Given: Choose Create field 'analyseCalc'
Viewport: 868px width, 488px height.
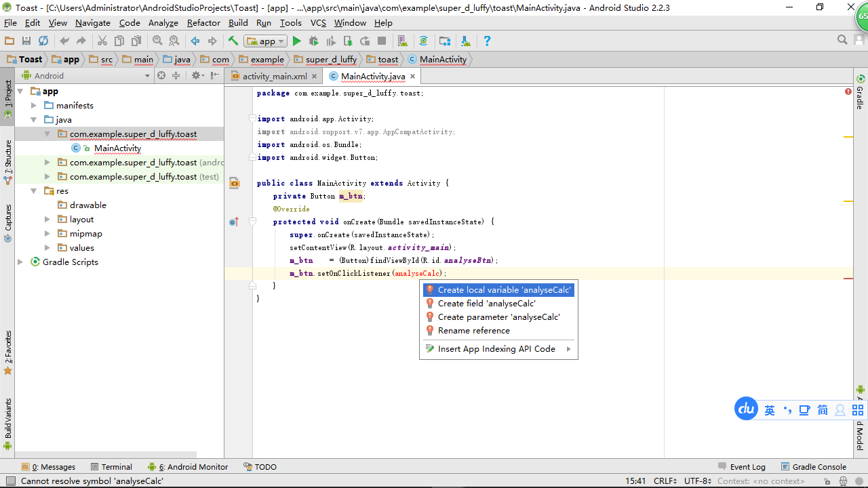Looking at the screenshot, I should 498,303.
